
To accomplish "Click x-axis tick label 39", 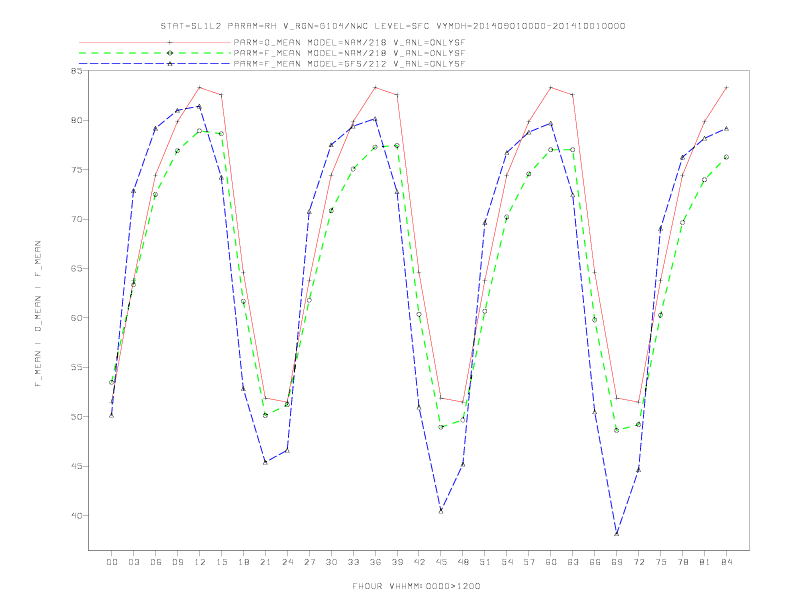I will tap(398, 562).
